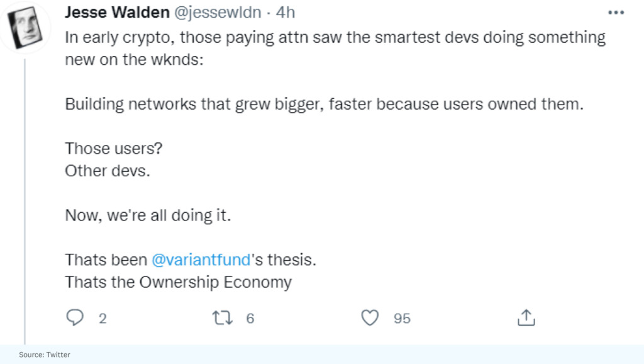Visit the @variantfund mention link

pyautogui.click(x=201, y=259)
